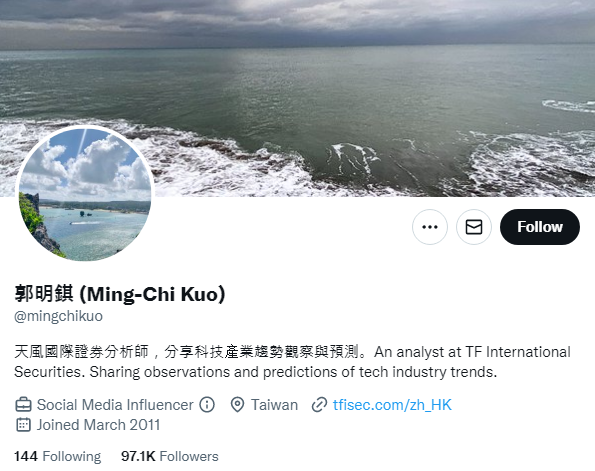595x471 pixels.
Task: Click the Social Media Influencer label
Action: pos(115,405)
